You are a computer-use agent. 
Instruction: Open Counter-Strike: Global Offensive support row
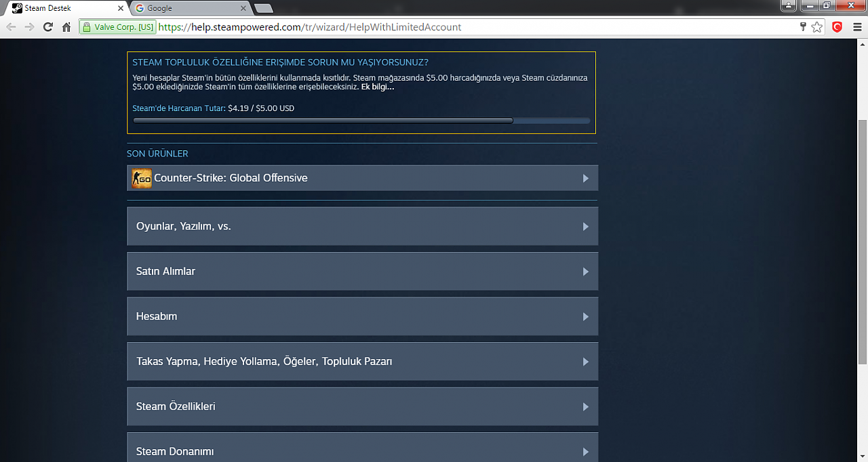(362, 178)
